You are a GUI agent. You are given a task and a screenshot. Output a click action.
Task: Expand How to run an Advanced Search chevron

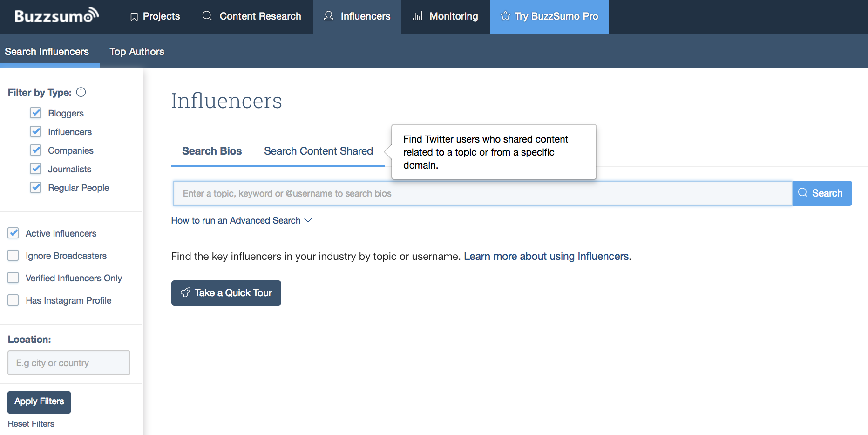(x=308, y=220)
